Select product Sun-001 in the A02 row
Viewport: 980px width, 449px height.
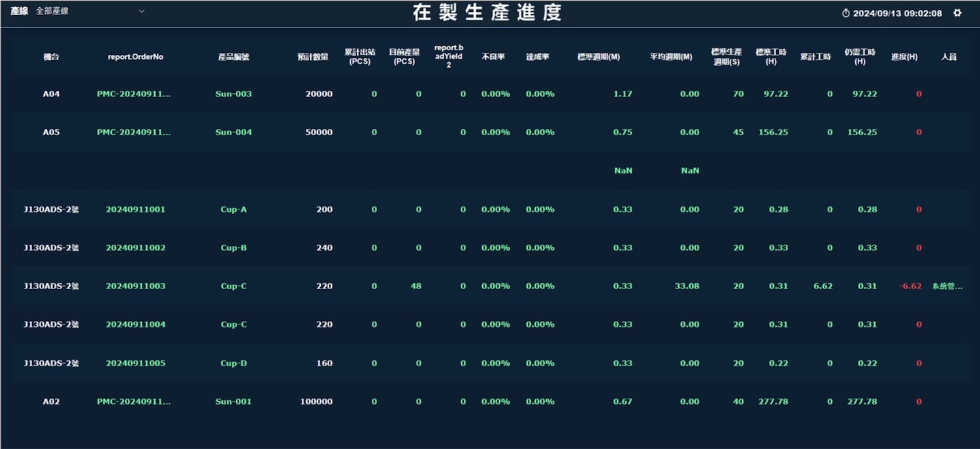(x=233, y=401)
